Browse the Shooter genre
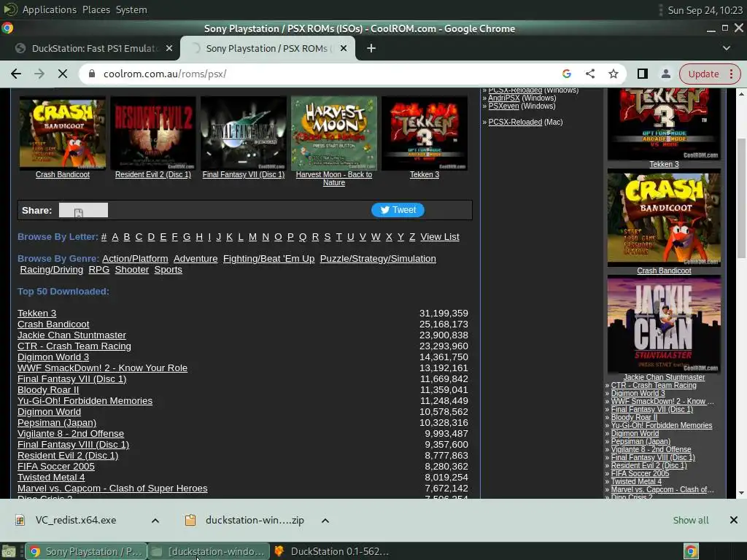 click(x=132, y=270)
